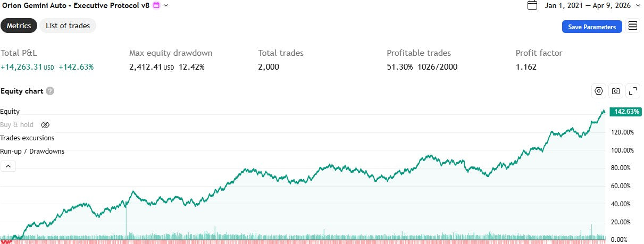Click the 142.63% equity value label

click(x=625, y=112)
